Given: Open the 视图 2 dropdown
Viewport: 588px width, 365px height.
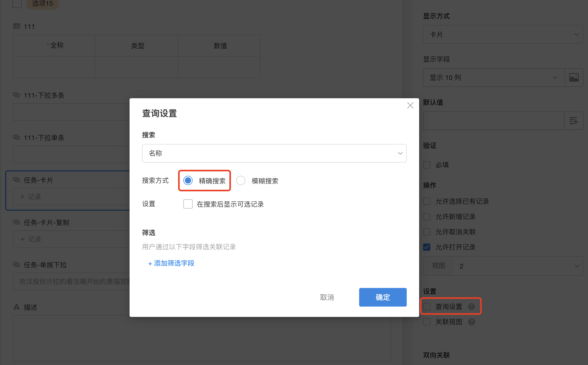Looking at the screenshot, I should pos(518,266).
